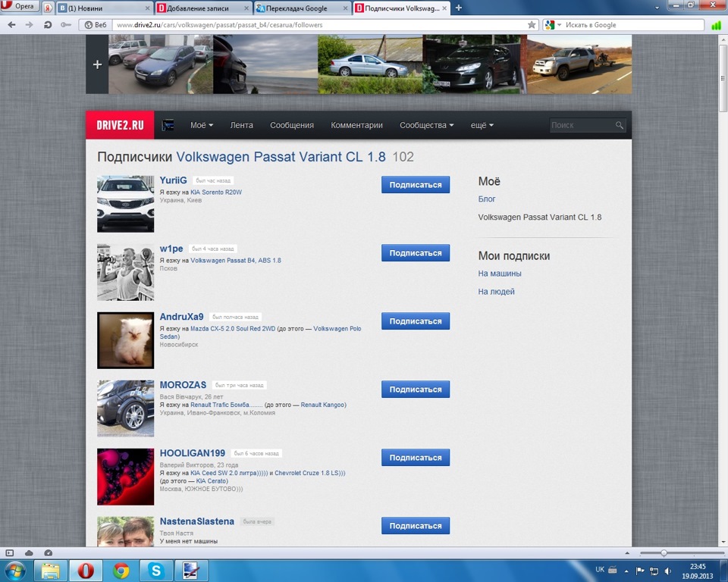Viewport: 728px width, 582px height.
Task: Click the magnifier search icon in navbar
Action: (620, 125)
